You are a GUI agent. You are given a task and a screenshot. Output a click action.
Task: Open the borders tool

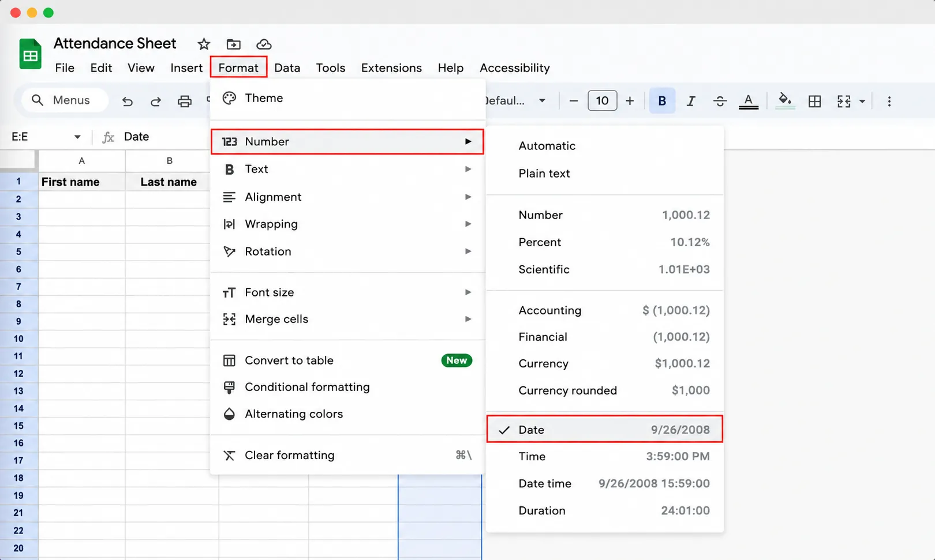814,101
